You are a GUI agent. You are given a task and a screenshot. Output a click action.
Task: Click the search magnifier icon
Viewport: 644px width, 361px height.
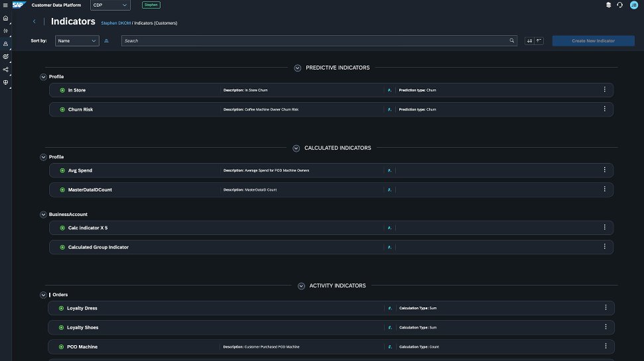point(511,40)
